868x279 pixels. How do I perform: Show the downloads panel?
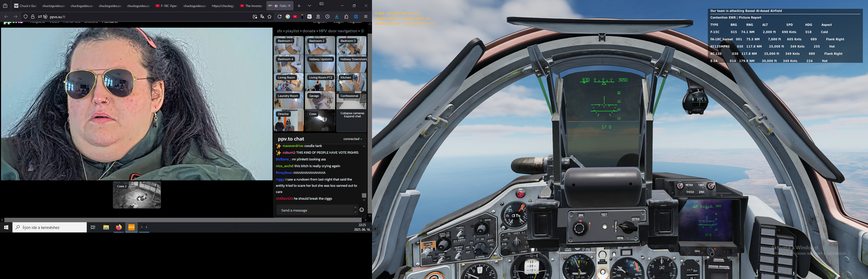337,17
